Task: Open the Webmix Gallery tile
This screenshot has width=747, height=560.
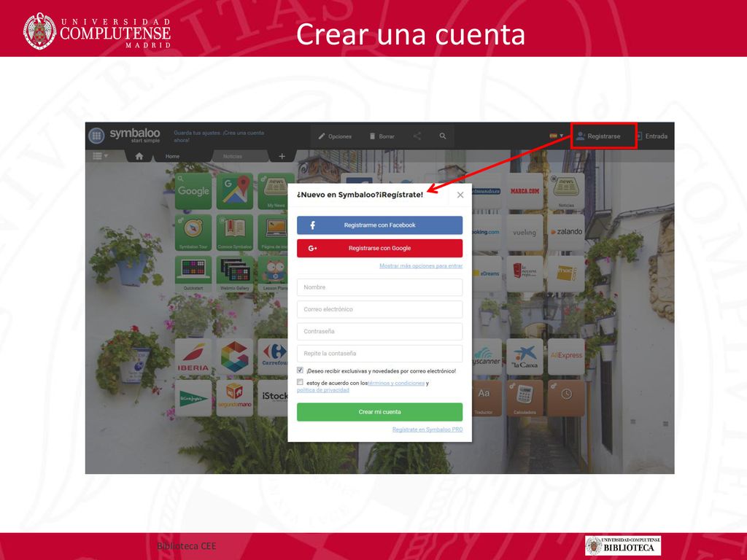Action: (234, 274)
